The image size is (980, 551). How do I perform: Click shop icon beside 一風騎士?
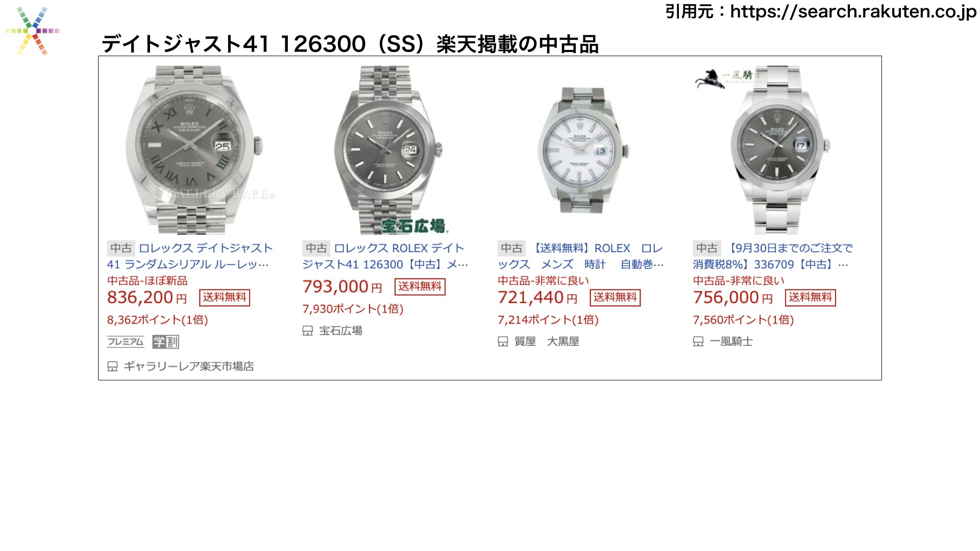pyautogui.click(x=698, y=341)
